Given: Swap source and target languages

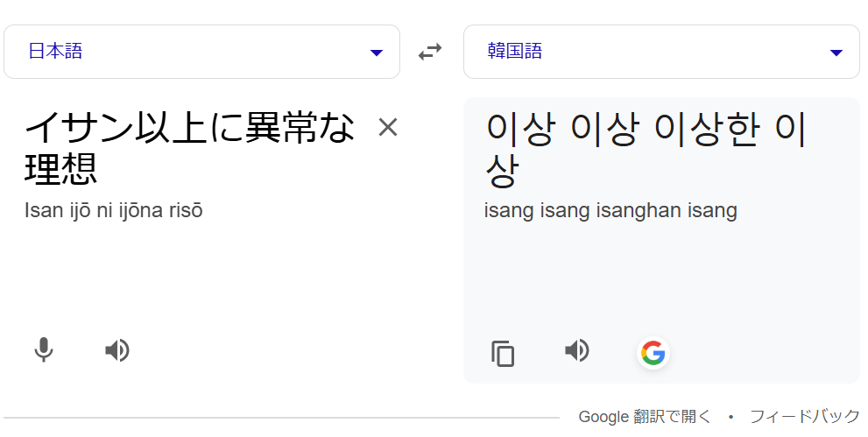Looking at the screenshot, I should coord(430,52).
